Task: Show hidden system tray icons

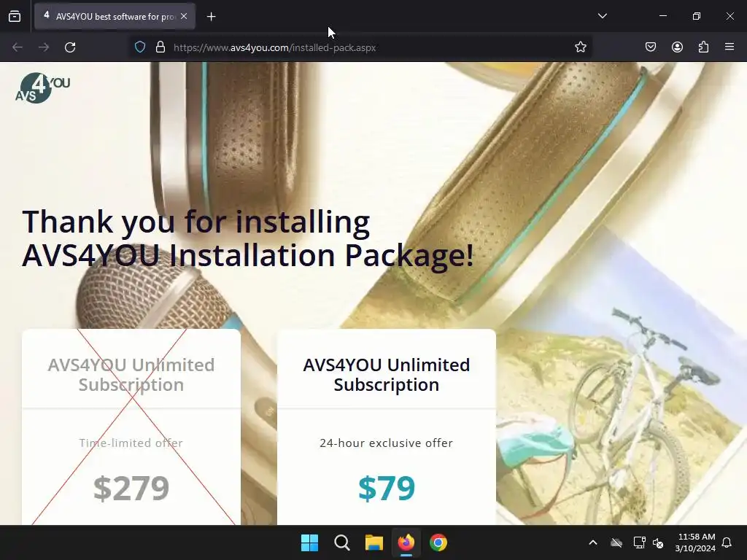Action: click(x=593, y=542)
